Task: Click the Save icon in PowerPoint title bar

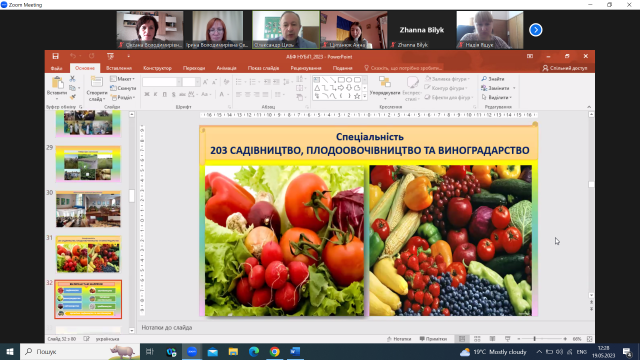Action: coord(56,56)
